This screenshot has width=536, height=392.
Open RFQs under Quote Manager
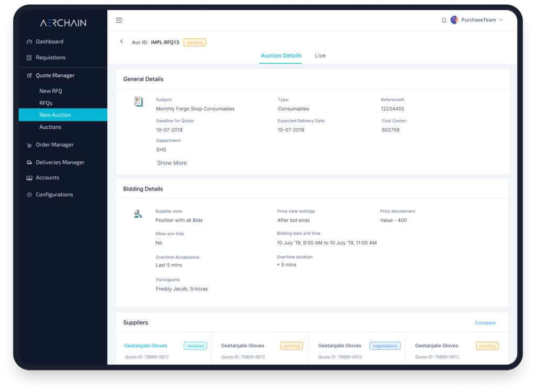[x=46, y=103]
